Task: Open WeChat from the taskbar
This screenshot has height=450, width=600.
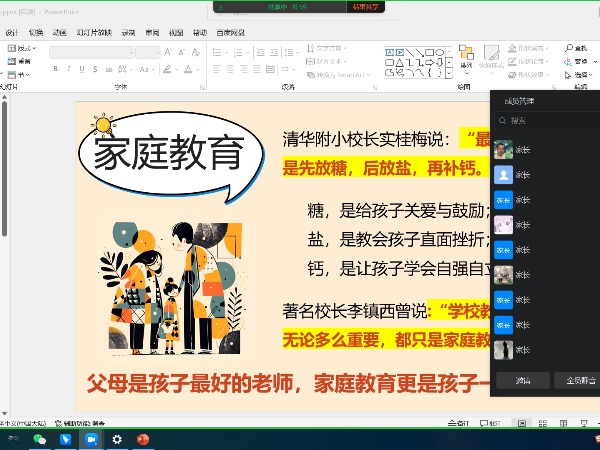Action: [40, 439]
